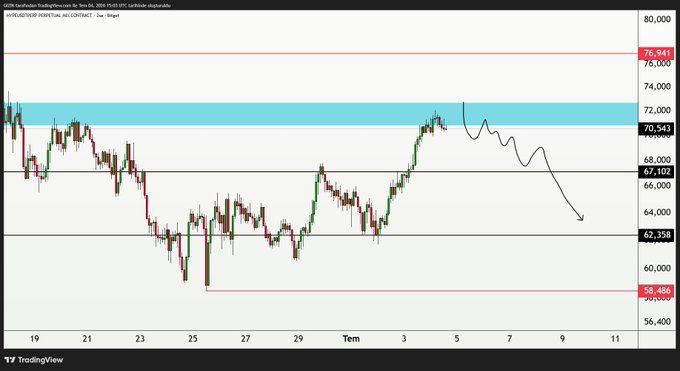Click the 80,000 price axis value

(x=657, y=20)
